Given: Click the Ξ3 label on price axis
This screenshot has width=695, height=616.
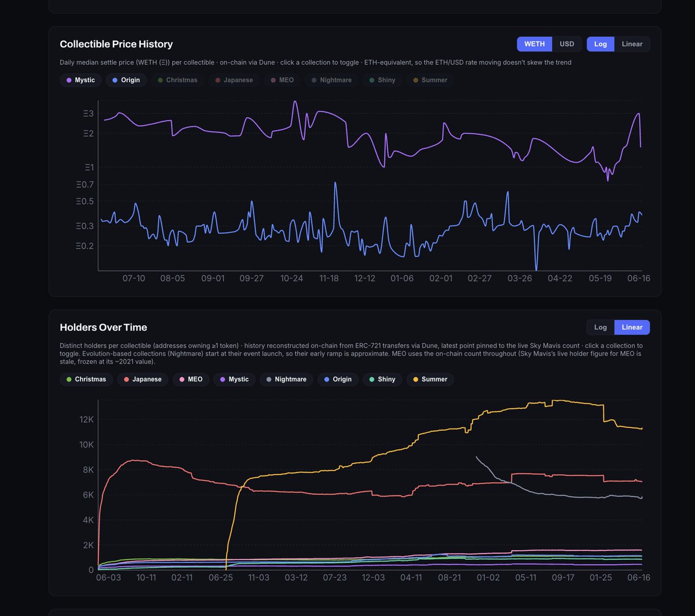Looking at the screenshot, I should 89,113.
